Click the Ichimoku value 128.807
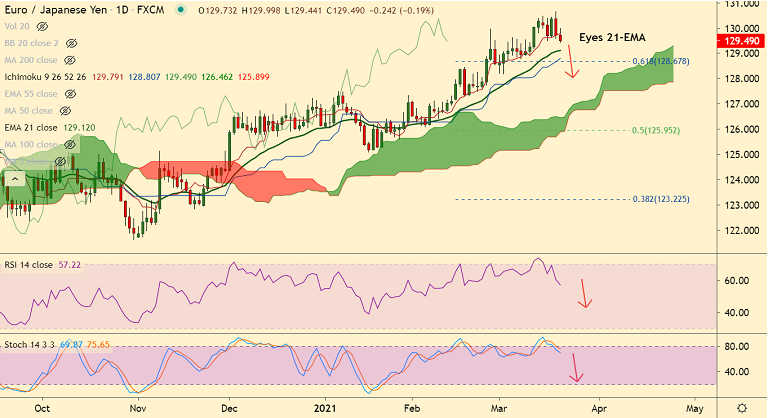 coord(144,77)
